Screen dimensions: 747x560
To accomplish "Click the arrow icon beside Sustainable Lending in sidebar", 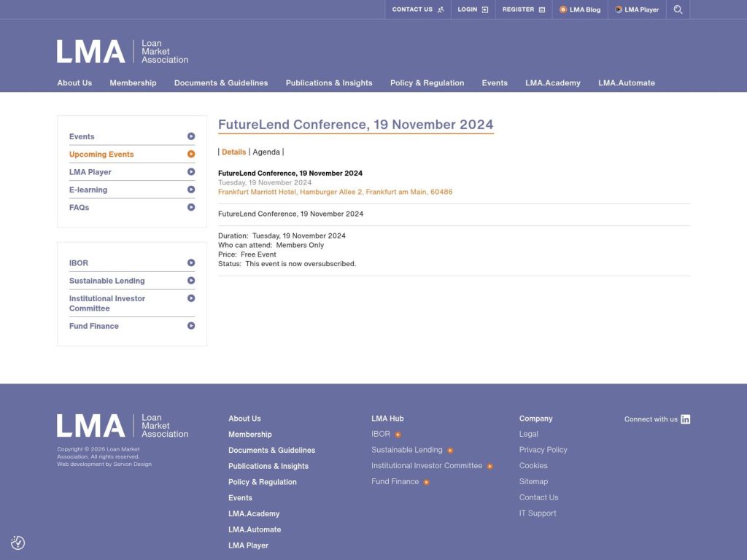I will (191, 281).
